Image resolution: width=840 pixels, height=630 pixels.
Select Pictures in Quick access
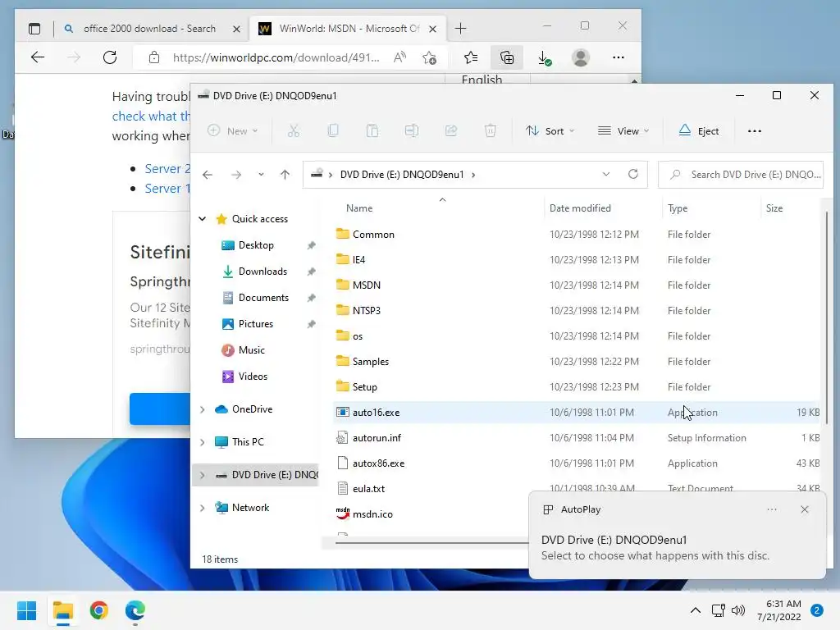point(256,324)
